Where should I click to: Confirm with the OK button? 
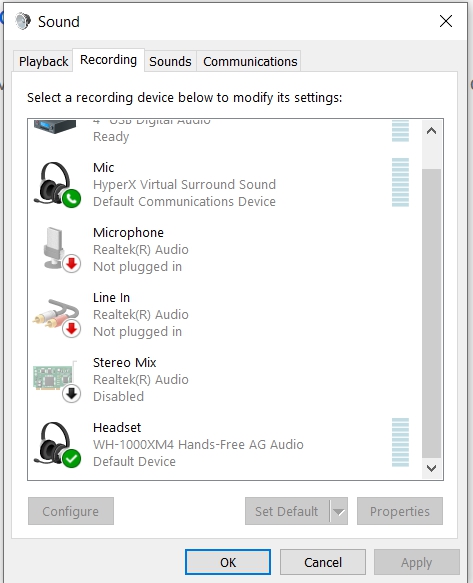pos(228,562)
